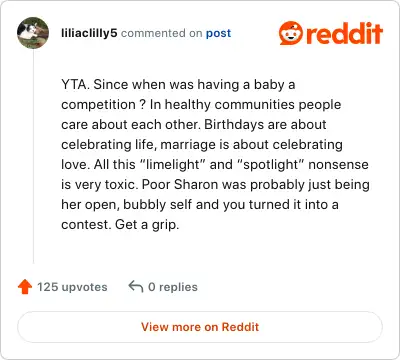The height and width of the screenshot is (360, 400).
Task: Click the "125 upvotes" count text
Action: click(72, 287)
